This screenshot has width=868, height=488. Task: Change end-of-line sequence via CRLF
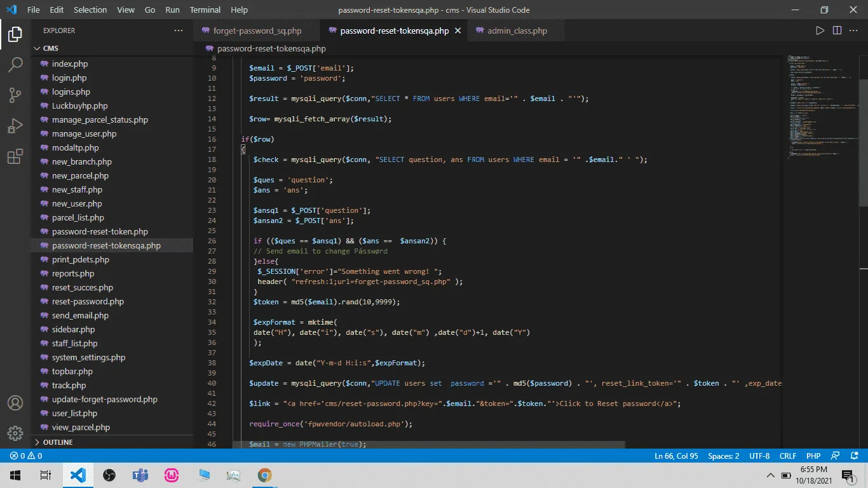click(x=788, y=456)
